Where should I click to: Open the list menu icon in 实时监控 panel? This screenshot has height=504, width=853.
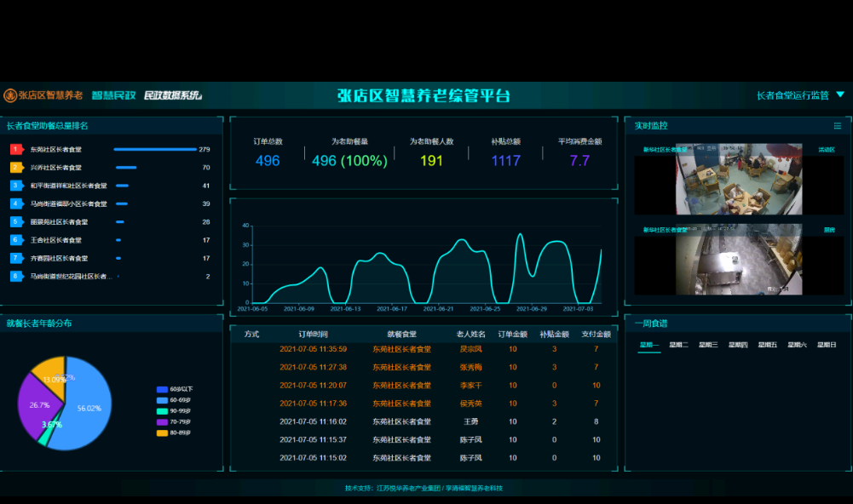pyautogui.click(x=837, y=126)
